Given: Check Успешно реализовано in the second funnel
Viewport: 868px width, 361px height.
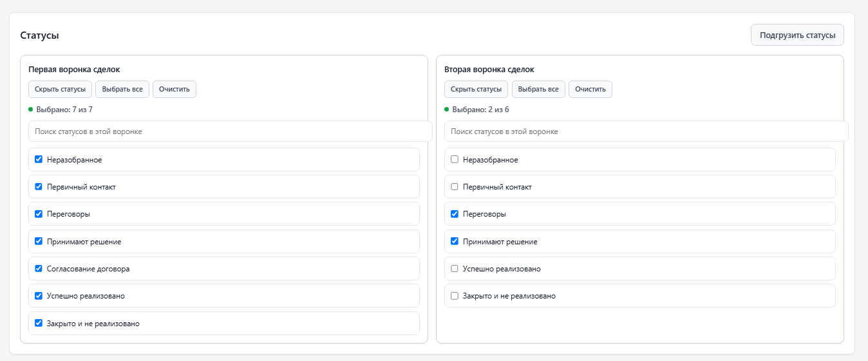Looking at the screenshot, I should coord(455,268).
